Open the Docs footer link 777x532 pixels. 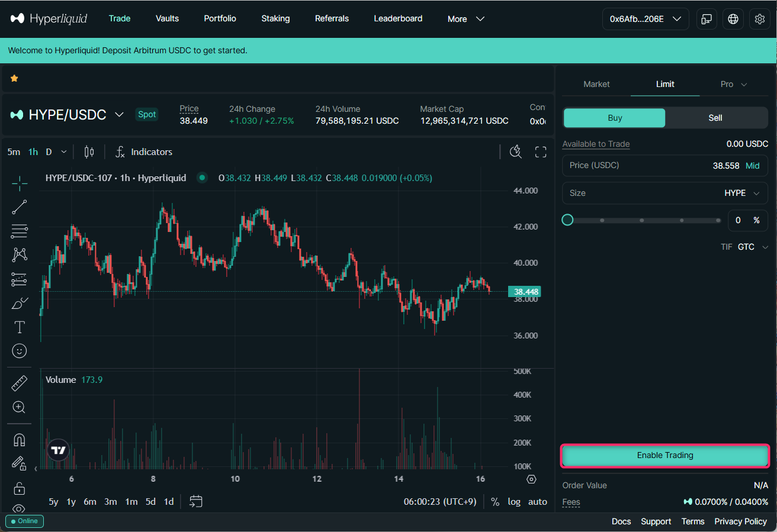(x=621, y=521)
